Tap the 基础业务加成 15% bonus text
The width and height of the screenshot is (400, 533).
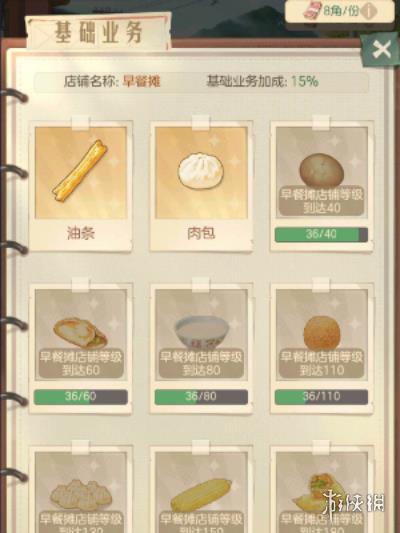click(262, 82)
